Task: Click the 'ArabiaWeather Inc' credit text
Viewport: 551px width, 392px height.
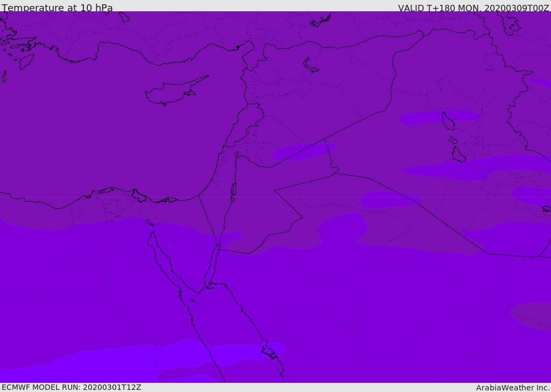Action: point(512,388)
